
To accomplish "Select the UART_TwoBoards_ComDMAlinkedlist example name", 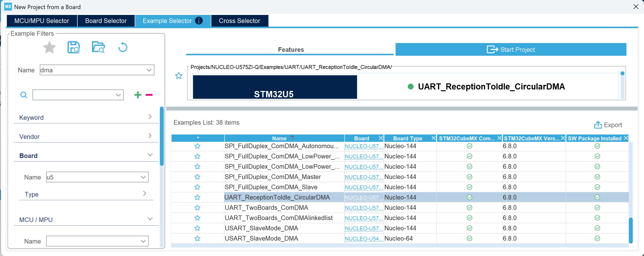I will [278, 218].
